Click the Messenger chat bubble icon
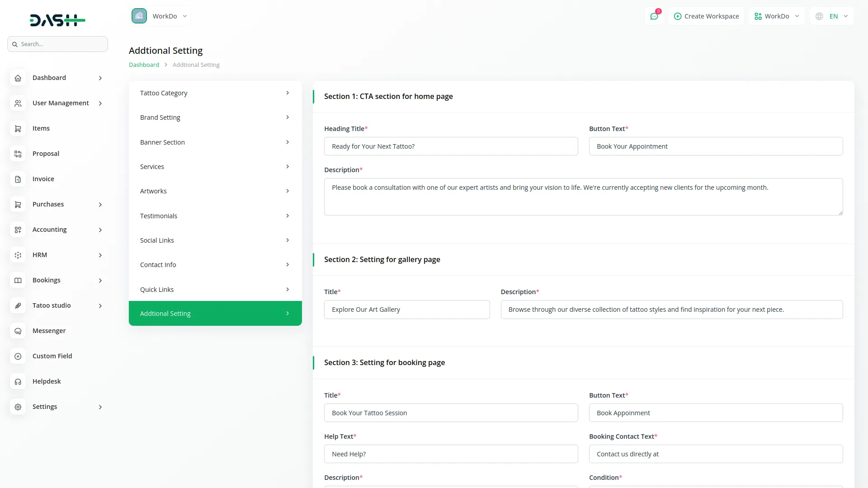 (x=18, y=331)
